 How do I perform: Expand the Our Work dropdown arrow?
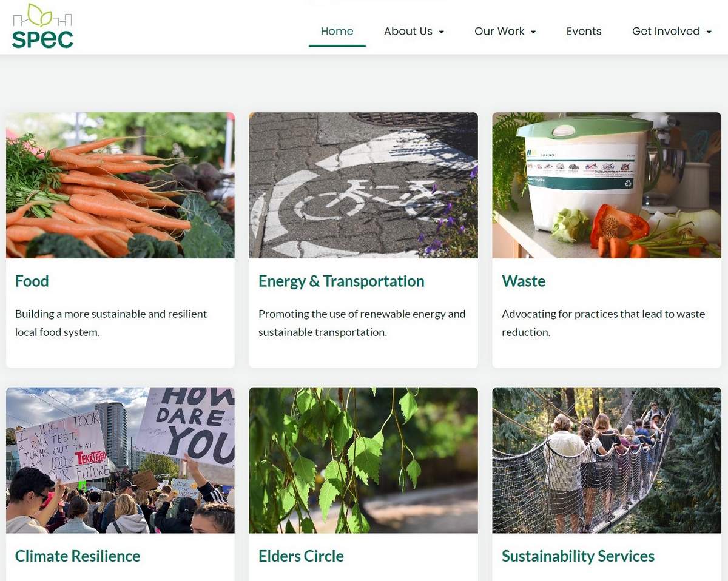(533, 32)
